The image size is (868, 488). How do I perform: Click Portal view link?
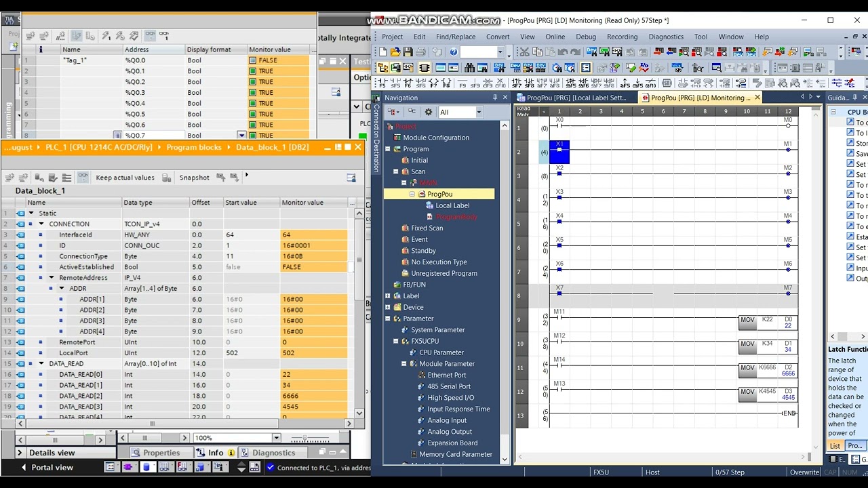(x=52, y=467)
